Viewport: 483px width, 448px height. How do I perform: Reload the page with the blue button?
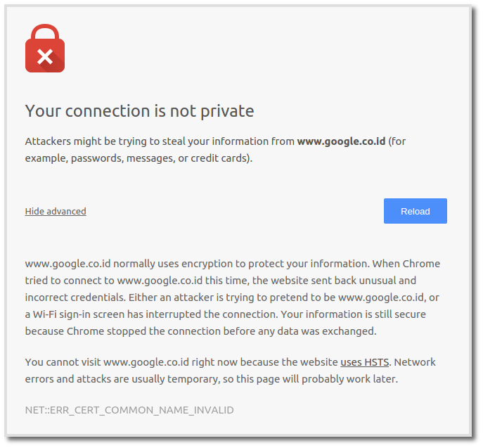click(x=416, y=211)
